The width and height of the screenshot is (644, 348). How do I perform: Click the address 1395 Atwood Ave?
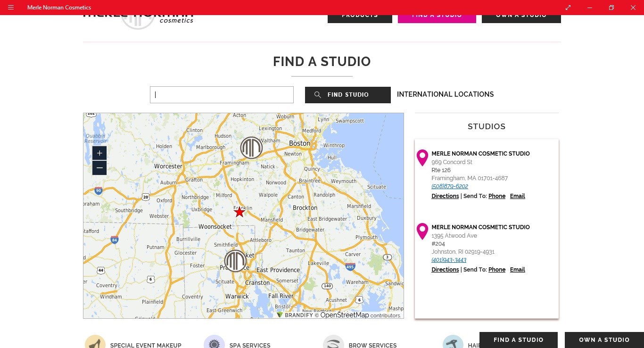[454, 236]
